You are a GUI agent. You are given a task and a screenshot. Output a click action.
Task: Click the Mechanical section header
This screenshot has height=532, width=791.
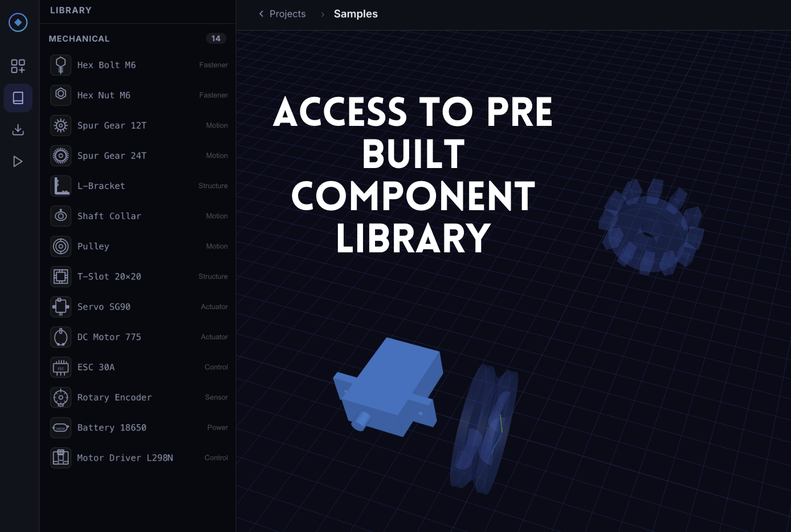(79, 39)
